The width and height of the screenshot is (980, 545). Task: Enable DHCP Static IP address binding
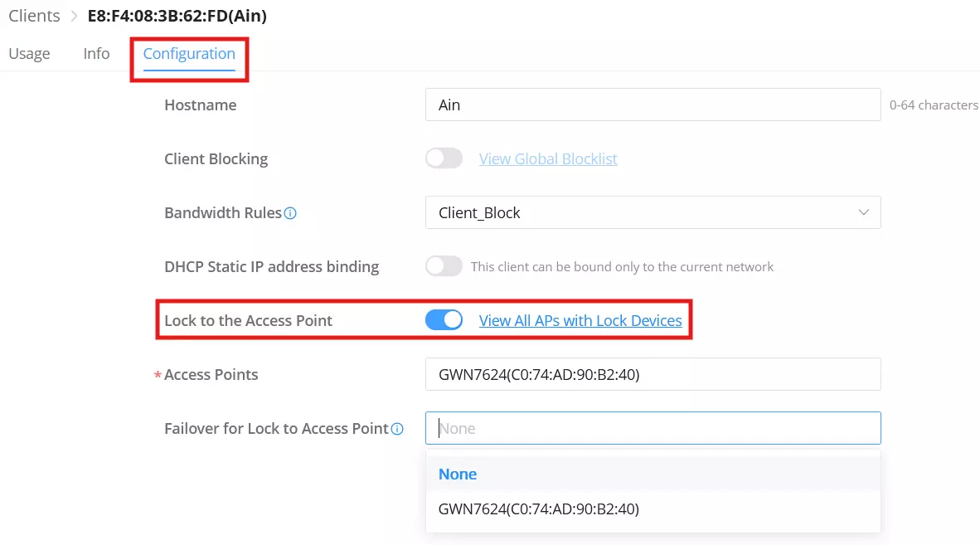click(444, 266)
